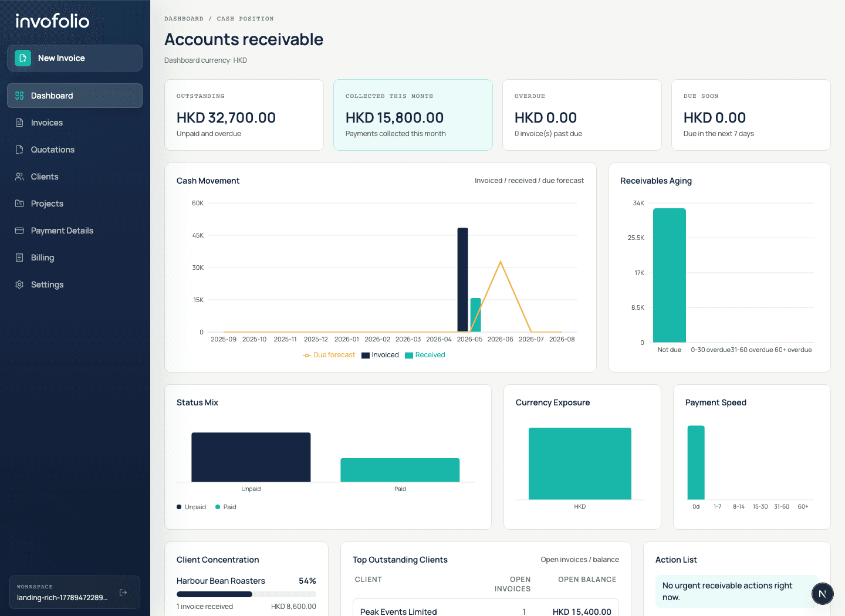Open Settings from sidebar
Viewport: 845px width, 616px height.
tap(75, 285)
